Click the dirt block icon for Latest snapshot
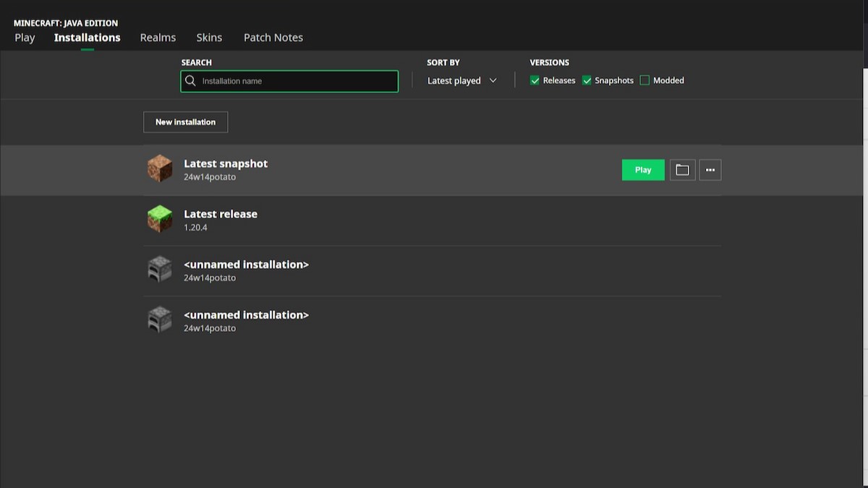 click(160, 169)
